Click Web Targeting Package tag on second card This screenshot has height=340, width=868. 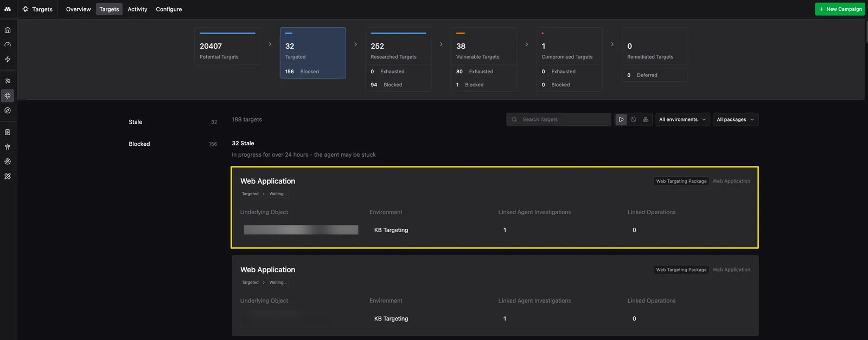click(x=681, y=270)
